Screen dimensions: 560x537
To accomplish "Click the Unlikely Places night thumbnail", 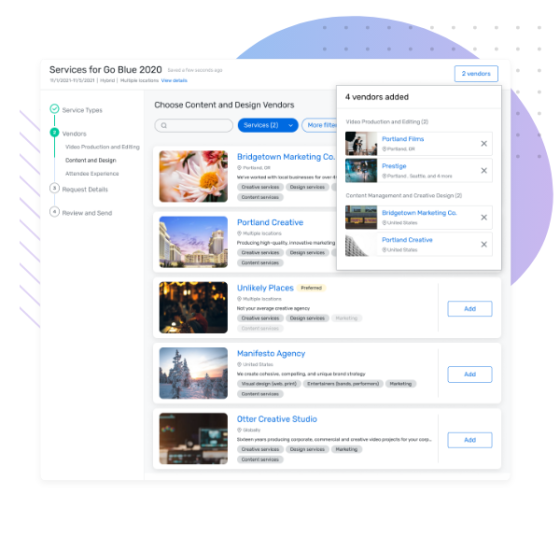I will tap(193, 307).
